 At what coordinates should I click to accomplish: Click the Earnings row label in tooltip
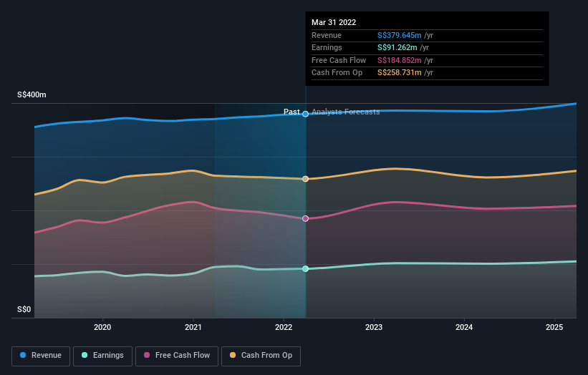click(327, 47)
